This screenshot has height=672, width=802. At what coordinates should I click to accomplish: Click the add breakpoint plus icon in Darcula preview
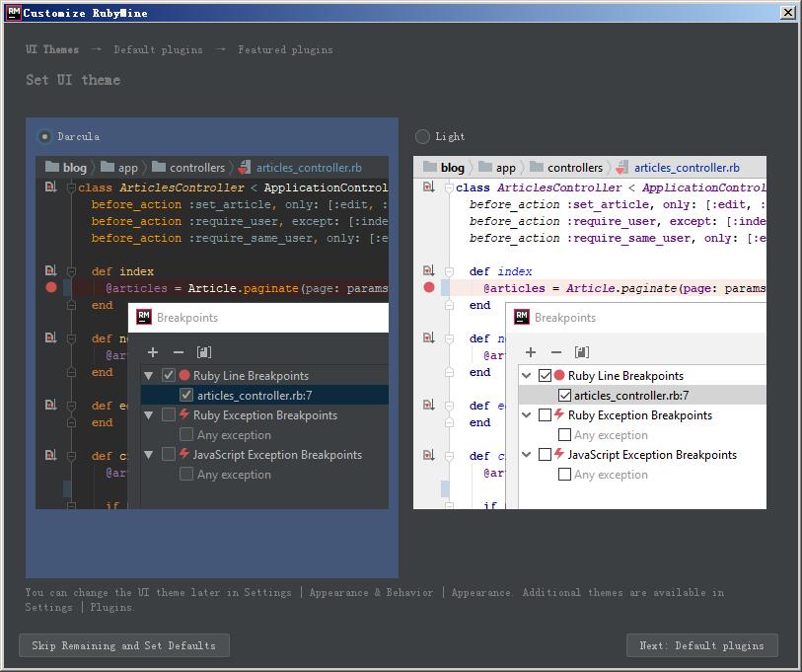(x=153, y=352)
